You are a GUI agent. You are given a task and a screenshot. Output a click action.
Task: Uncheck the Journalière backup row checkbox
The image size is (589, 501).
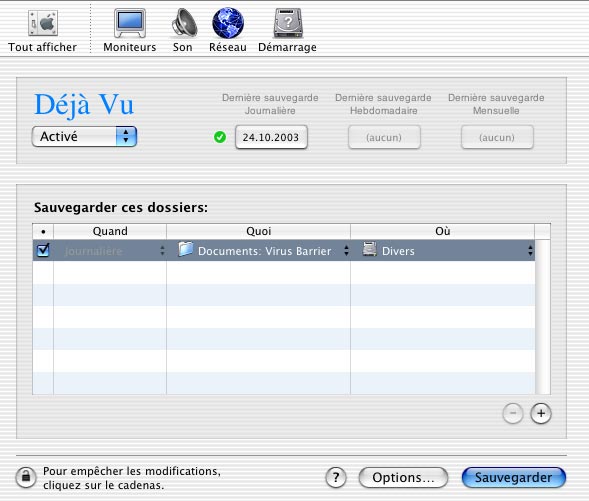click(x=43, y=250)
